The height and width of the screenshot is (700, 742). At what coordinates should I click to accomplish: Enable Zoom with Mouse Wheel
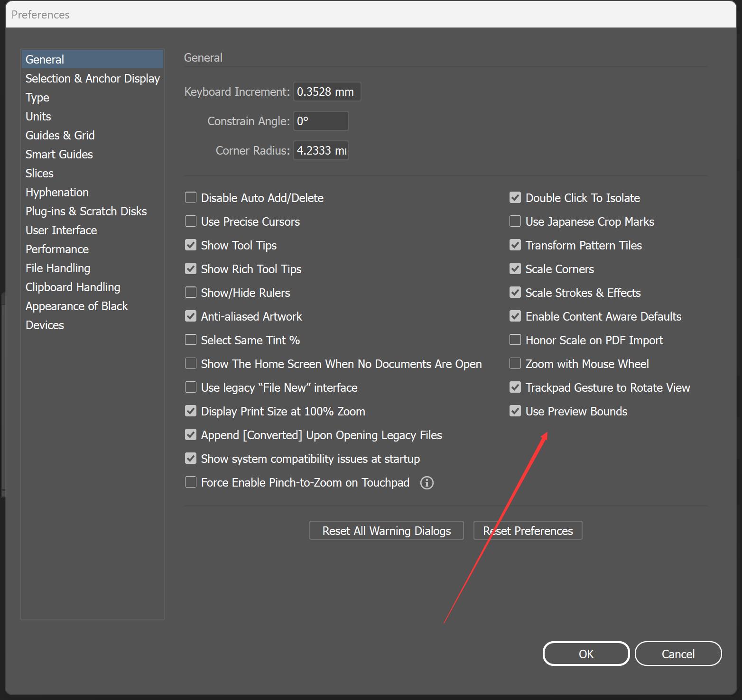(x=515, y=363)
